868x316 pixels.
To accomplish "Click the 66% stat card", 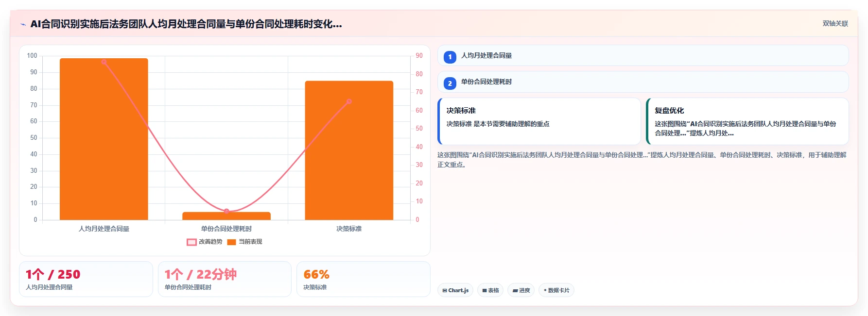I will click(x=364, y=279).
